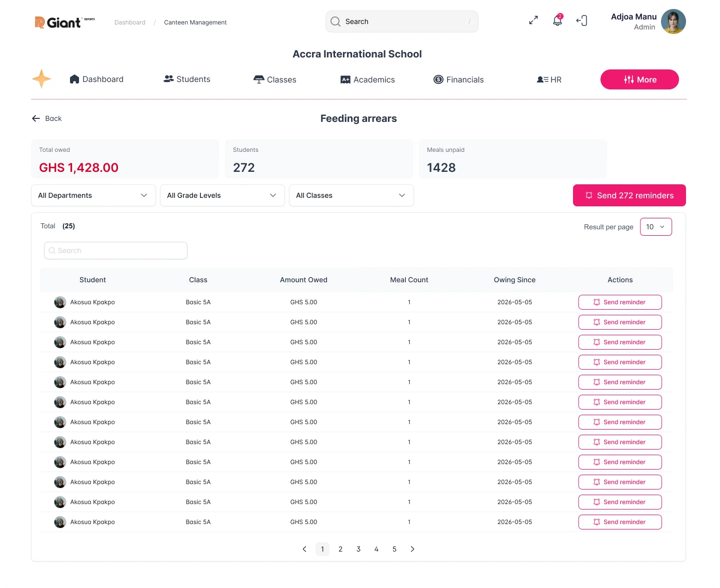Go to the HR tab
720x588 pixels.
549,79
